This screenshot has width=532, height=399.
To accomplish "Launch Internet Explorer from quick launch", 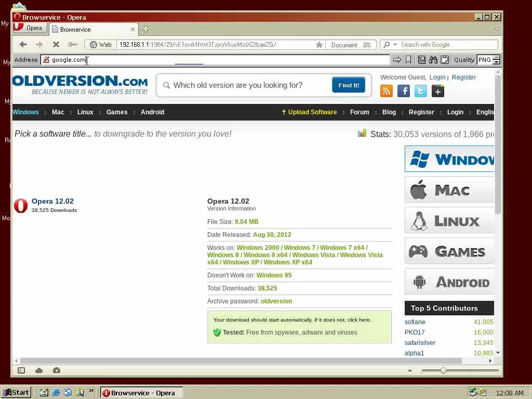I will click(x=56, y=393).
